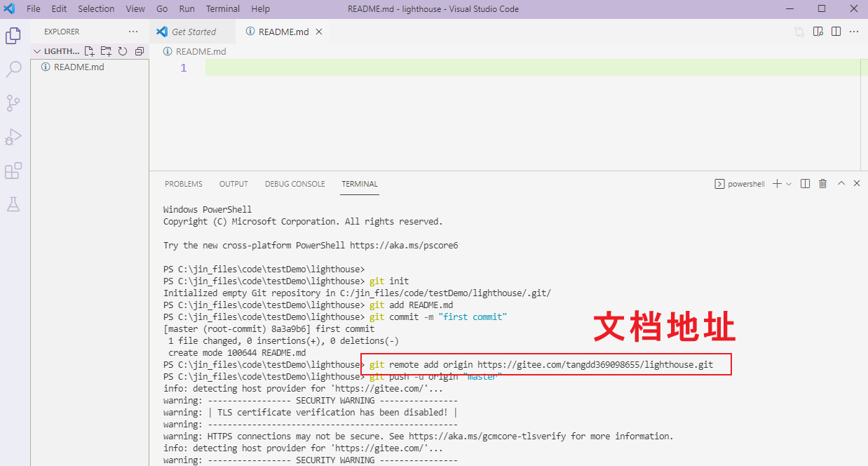Select the README.md editor tab
Screen dimensions: 868x466
point(283,32)
